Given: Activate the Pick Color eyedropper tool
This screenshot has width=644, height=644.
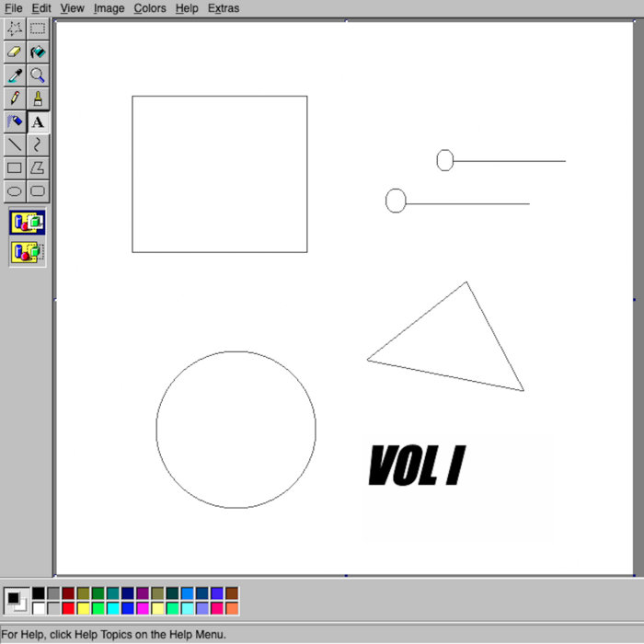Looking at the screenshot, I should [15, 75].
